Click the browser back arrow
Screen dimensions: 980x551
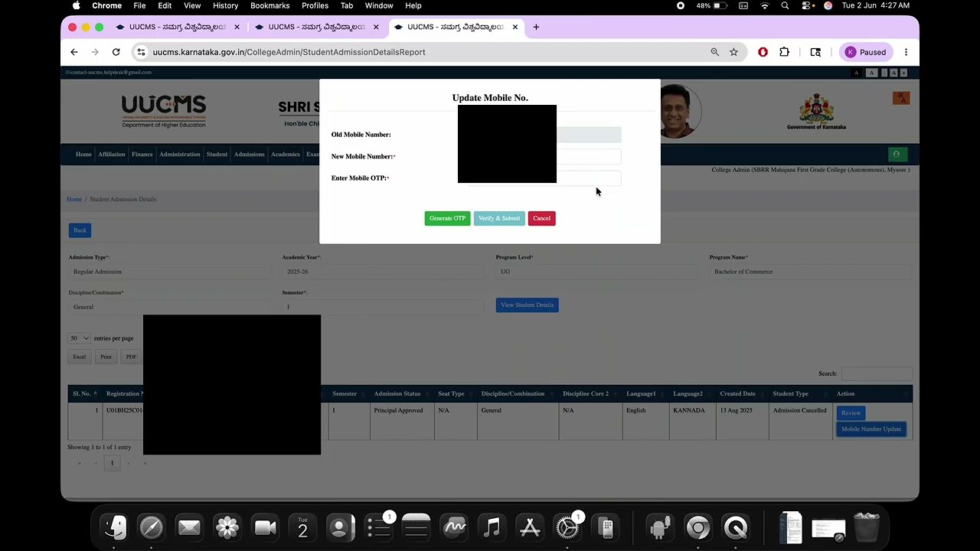coord(74,52)
